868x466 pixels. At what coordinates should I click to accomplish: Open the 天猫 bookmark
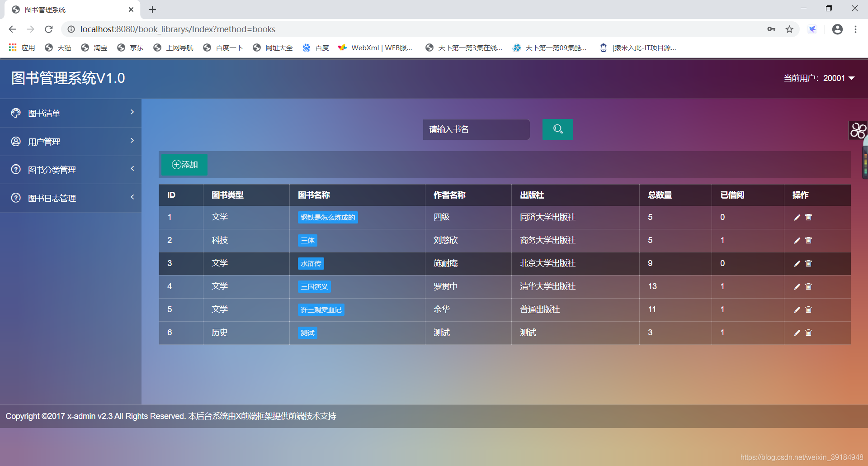pyautogui.click(x=58, y=48)
